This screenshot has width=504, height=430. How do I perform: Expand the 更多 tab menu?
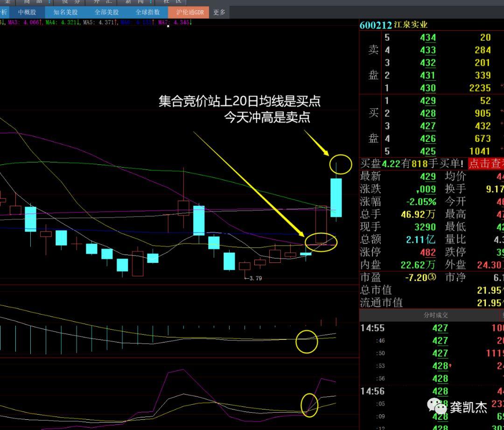(x=219, y=12)
